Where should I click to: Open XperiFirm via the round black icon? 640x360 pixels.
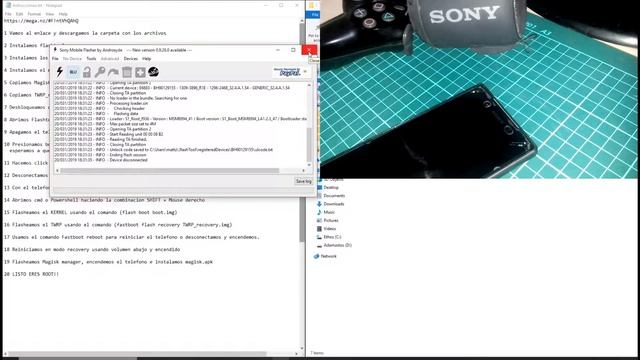pyautogui.click(x=153, y=72)
